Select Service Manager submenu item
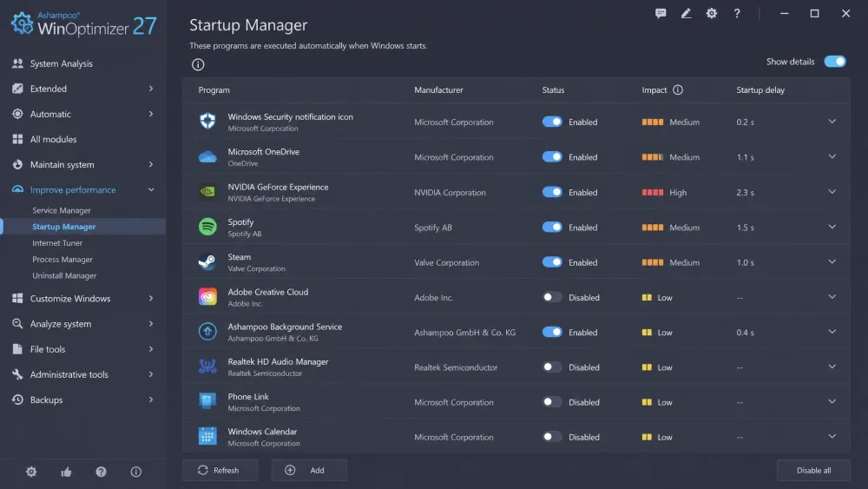 62,210
